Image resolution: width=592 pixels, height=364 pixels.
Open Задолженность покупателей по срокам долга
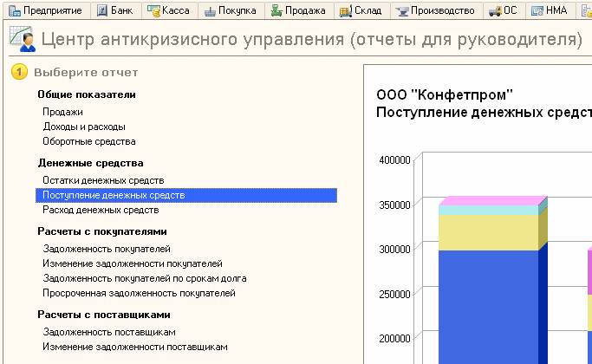point(145,278)
